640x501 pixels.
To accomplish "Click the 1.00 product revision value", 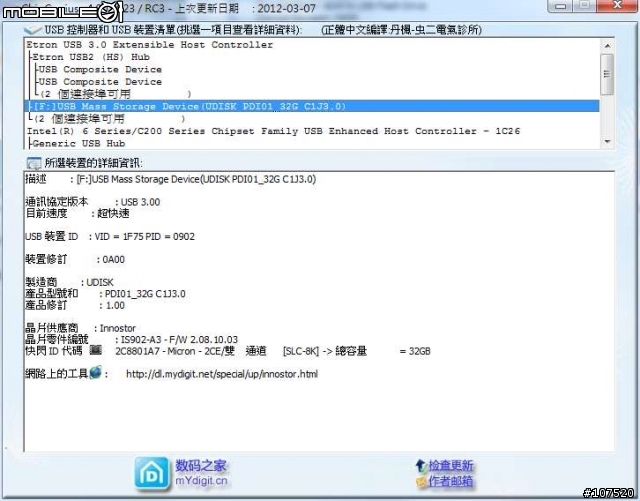I will click(x=115, y=305).
